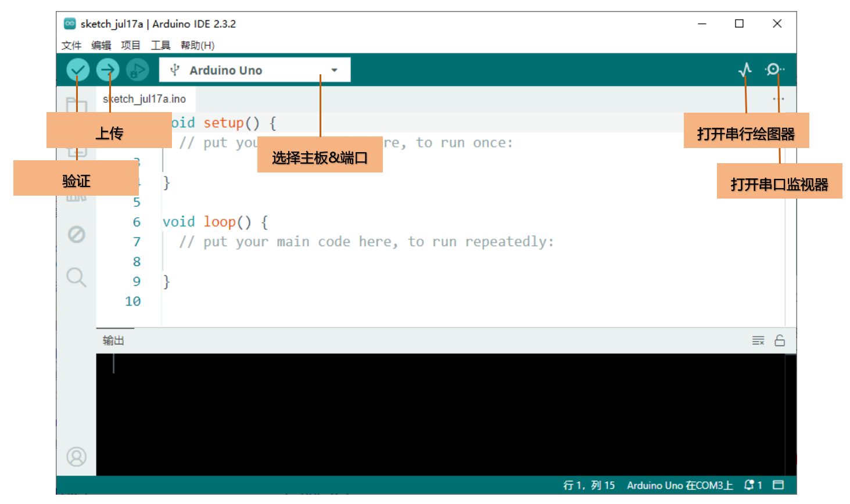This screenshot has width=850, height=504.
Task: Toggle the bottom panel icon in status bar
Action: [779, 485]
